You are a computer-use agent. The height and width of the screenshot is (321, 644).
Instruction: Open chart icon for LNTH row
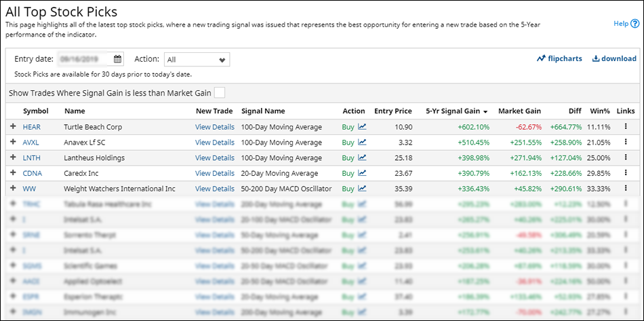pos(362,158)
